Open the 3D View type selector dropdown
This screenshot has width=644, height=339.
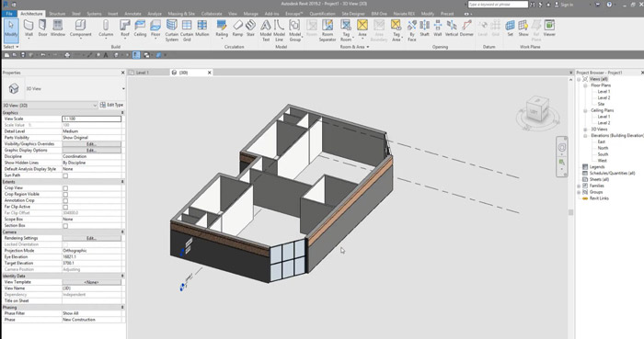(x=123, y=89)
